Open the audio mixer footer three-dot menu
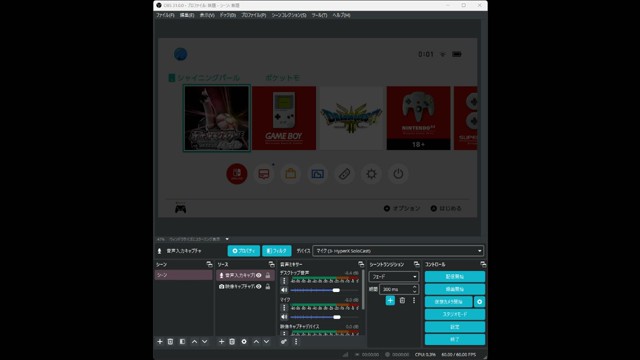640x360 pixels. pos(296,342)
